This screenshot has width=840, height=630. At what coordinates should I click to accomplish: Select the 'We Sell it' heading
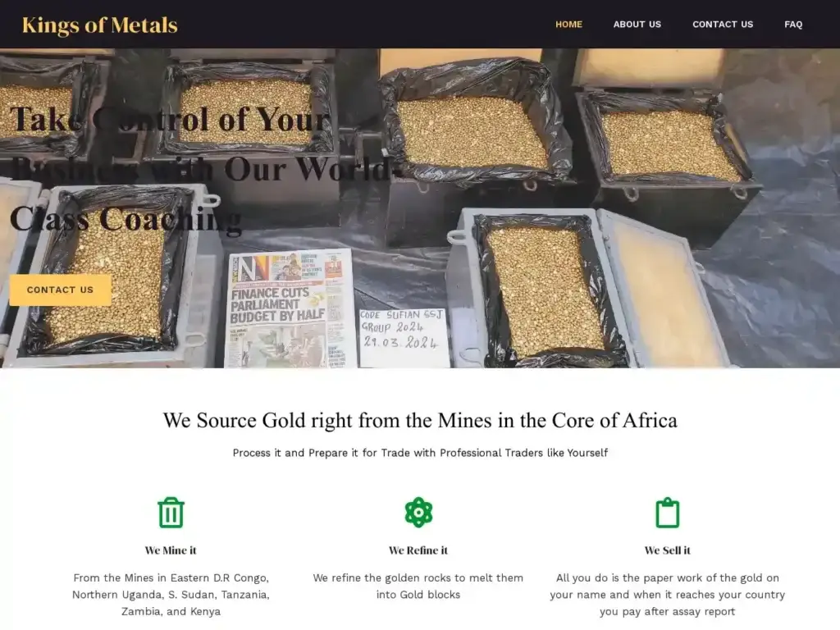(x=668, y=550)
